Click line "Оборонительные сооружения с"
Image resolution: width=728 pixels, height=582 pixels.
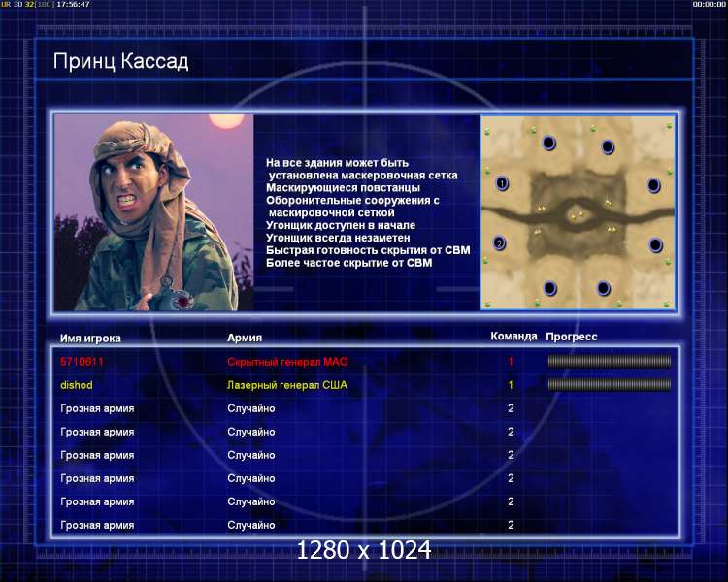(352, 201)
